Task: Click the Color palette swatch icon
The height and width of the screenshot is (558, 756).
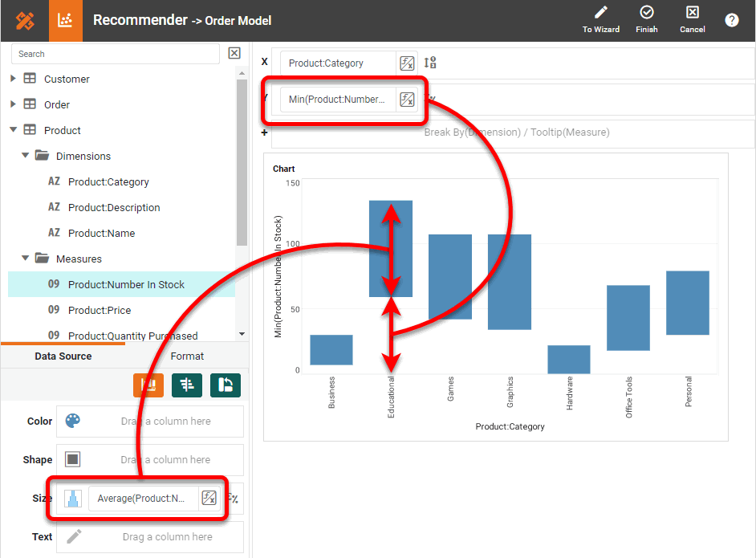Action: click(x=73, y=422)
